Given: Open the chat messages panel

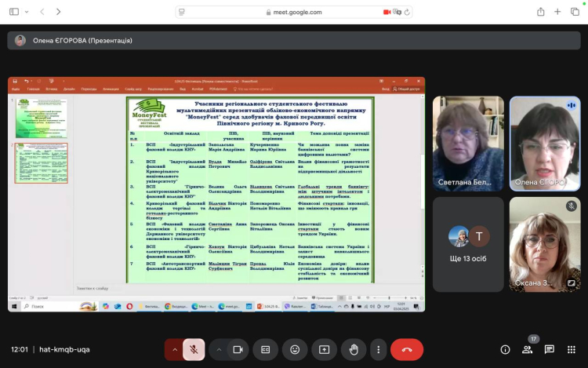Looking at the screenshot, I should click(x=550, y=349).
